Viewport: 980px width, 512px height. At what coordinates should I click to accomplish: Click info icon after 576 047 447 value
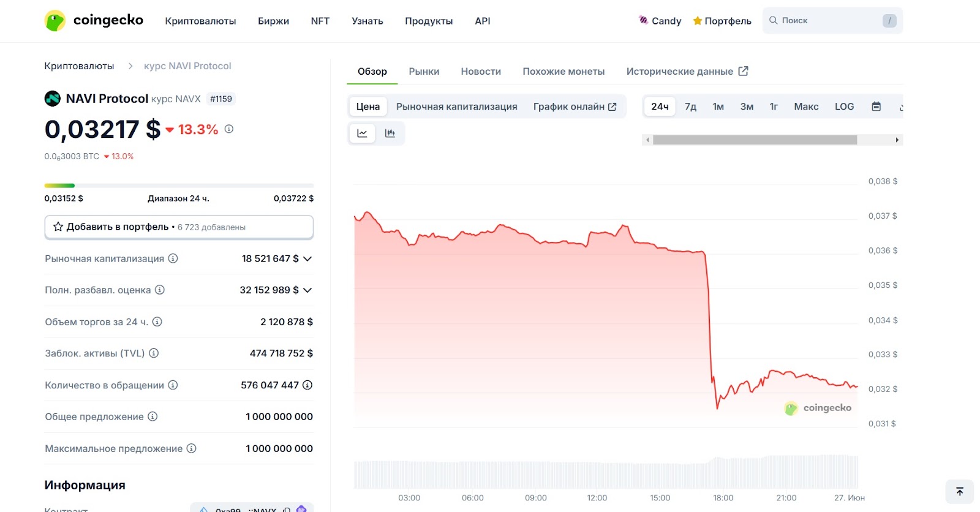click(x=307, y=385)
